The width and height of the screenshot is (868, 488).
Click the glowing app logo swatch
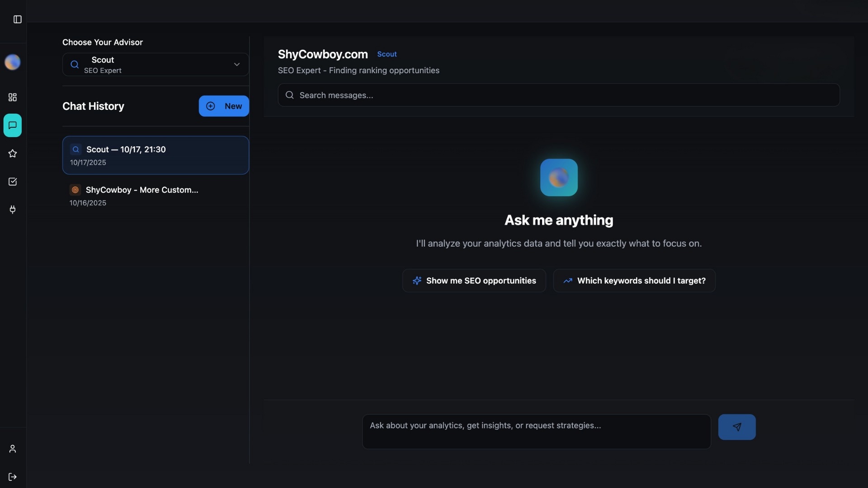click(559, 177)
